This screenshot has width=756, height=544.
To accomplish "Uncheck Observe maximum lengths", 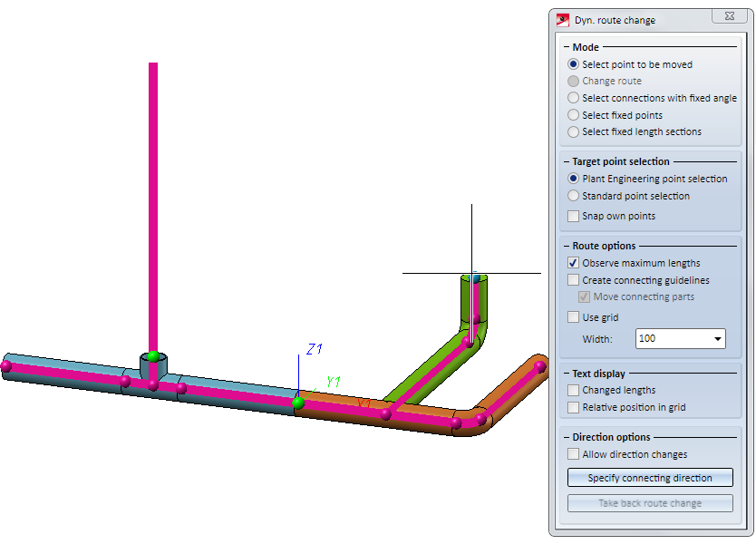I will coord(573,263).
